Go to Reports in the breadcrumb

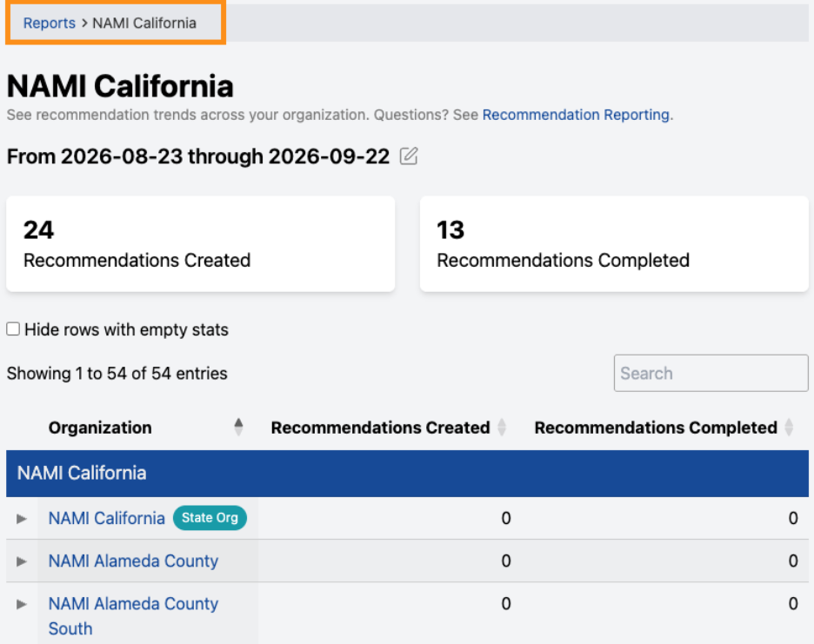[x=50, y=23]
